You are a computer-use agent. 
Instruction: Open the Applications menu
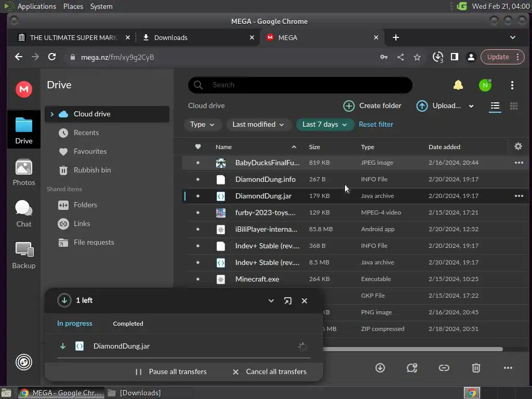tap(37, 6)
